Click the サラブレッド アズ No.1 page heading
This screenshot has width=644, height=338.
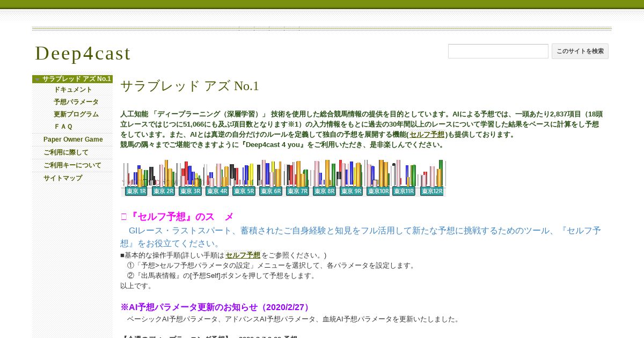point(189,86)
